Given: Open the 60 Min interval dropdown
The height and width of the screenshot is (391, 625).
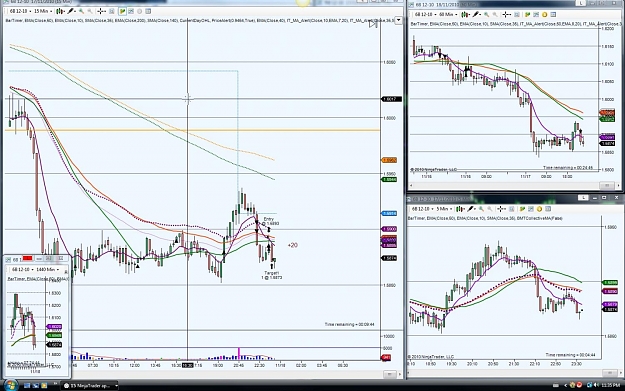Looking at the screenshot, I should point(448,14).
